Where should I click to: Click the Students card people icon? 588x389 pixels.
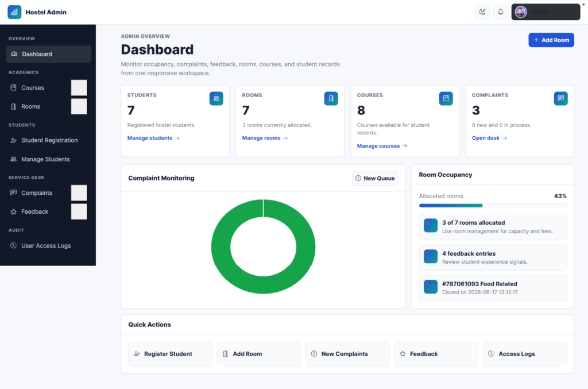click(216, 98)
